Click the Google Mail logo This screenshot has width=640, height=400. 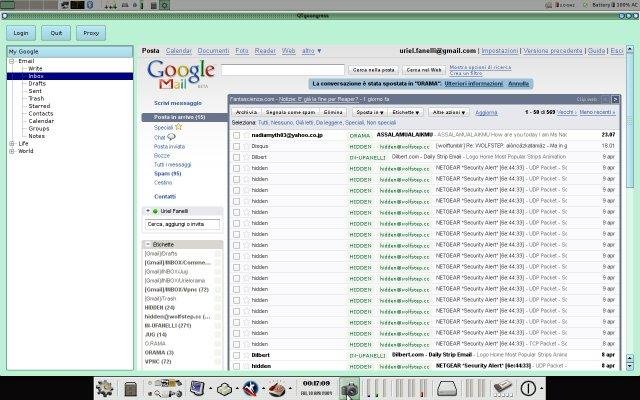click(181, 75)
